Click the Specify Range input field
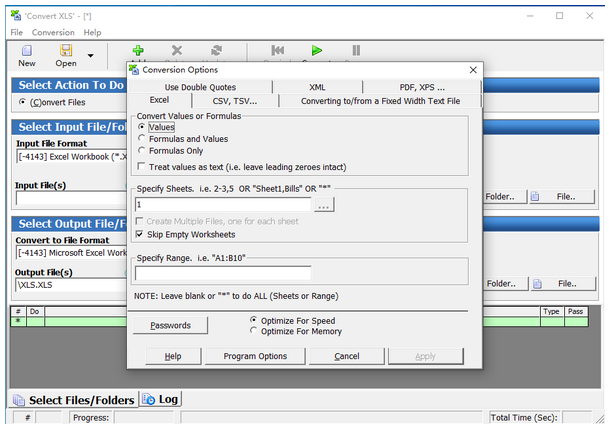Image resolution: width=609 pixels, height=428 pixels. tap(223, 273)
